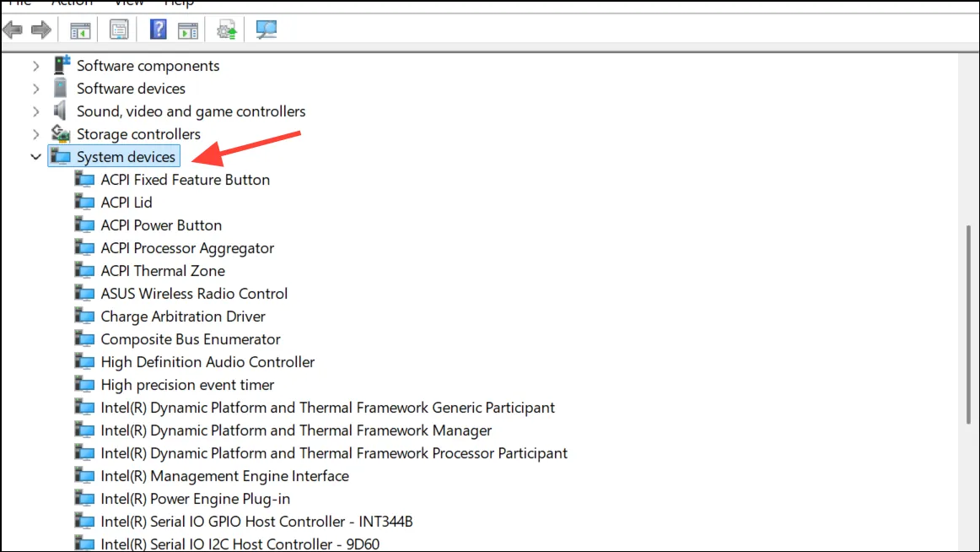Select High Definition Audio Controller entry
Screen dimensions: 980x552
click(x=207, y=362)
